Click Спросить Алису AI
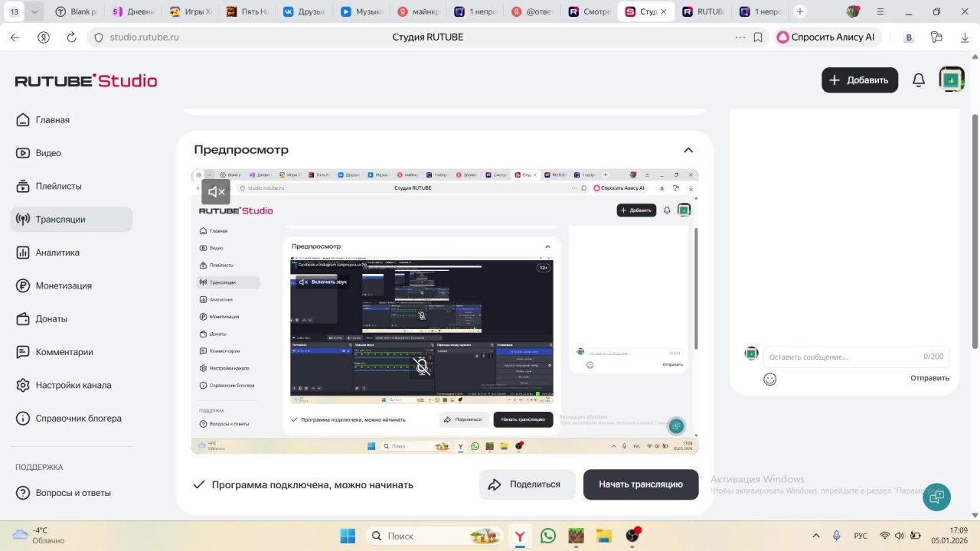 828,37
